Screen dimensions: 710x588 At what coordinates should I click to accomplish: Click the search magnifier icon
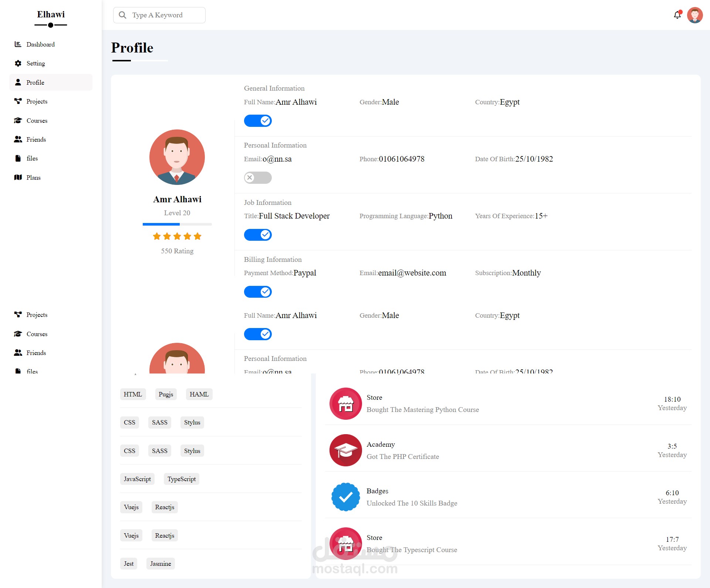122,15
